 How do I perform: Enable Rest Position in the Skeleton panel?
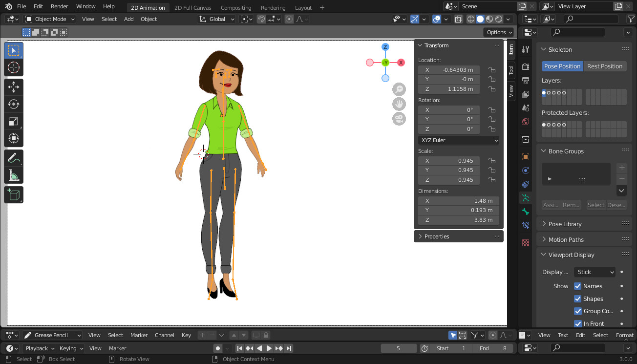pyautogui.click(x=605, y=66)
